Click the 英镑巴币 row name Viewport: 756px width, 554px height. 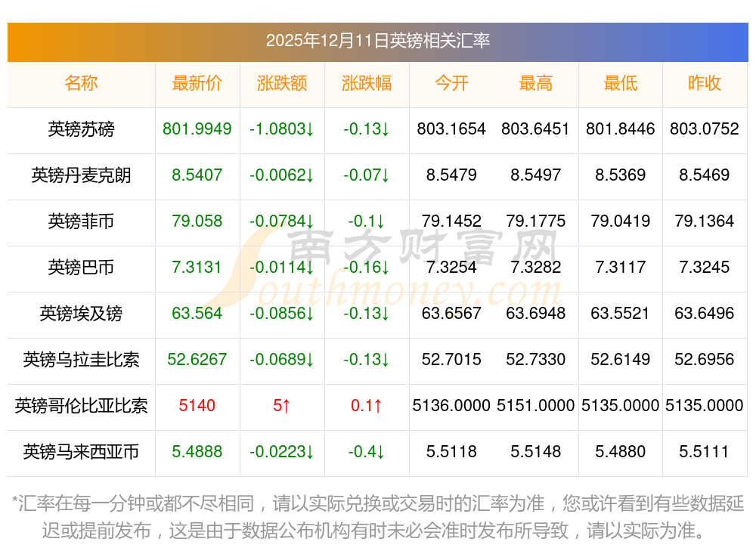coord(81,267)
